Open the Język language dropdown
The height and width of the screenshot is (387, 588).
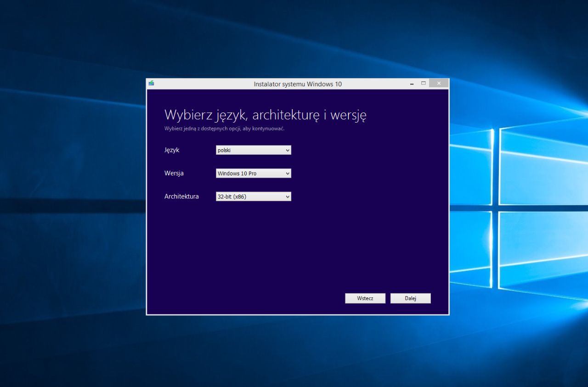tap(254, 150)
